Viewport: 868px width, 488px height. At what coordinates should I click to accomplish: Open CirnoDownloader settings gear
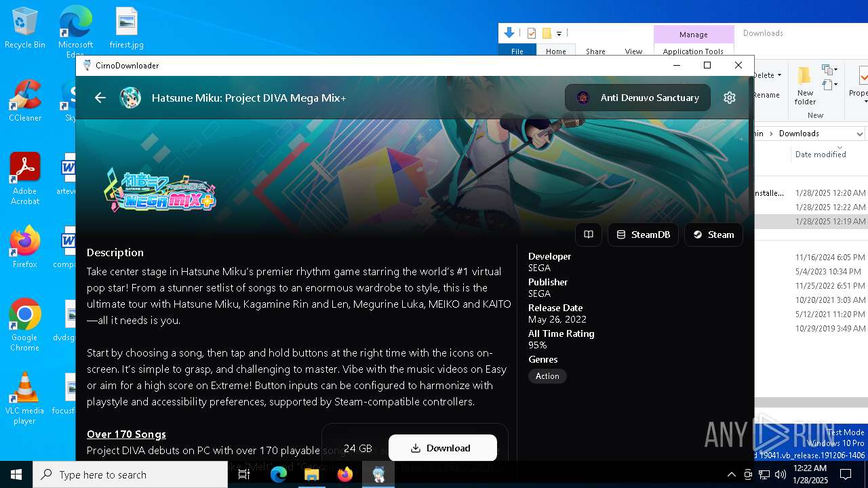pyautogui.click(x=730, y=98)
